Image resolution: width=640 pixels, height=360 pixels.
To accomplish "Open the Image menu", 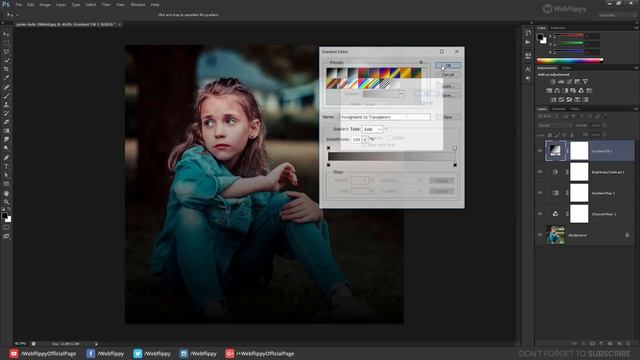I will pyautogui.click(x=45, y=4).
